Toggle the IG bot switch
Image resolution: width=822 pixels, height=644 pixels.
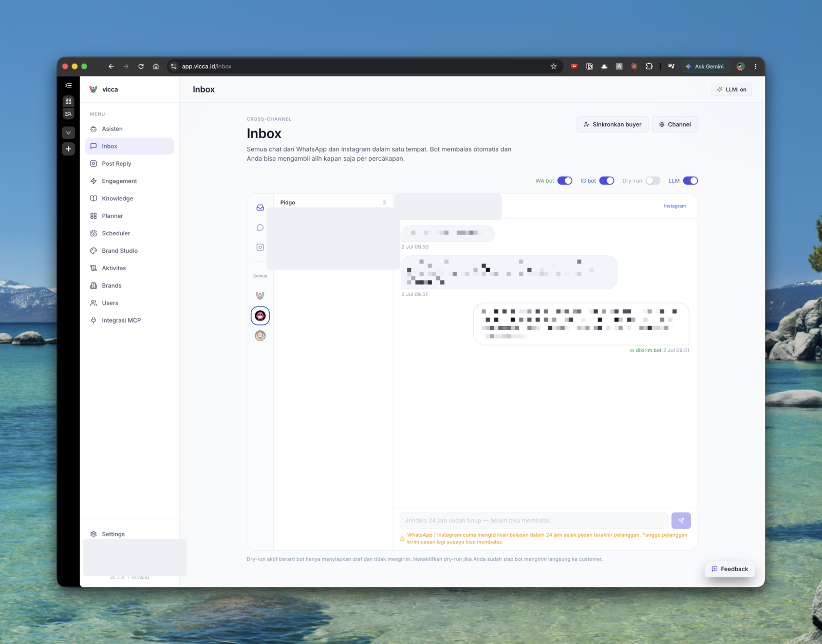(607, 181)
